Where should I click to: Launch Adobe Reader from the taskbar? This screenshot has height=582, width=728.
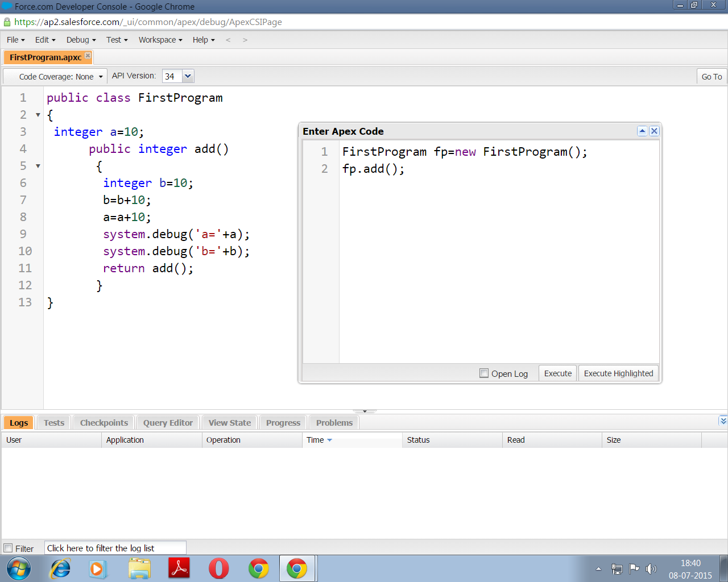(x=179, y=568)
